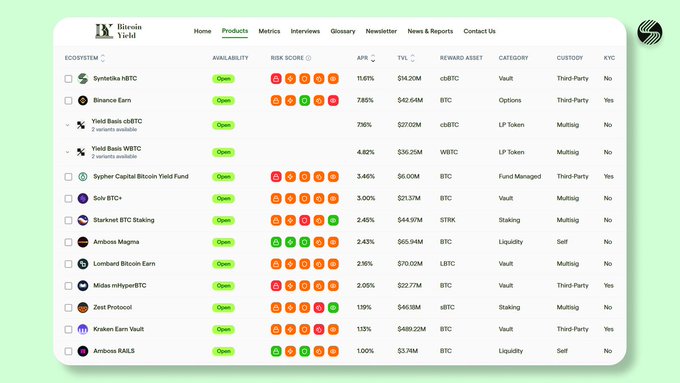Go to the Metrics page
Image resolution: width=680 pixels, height=383 pixels.
[x=269, y=31]
